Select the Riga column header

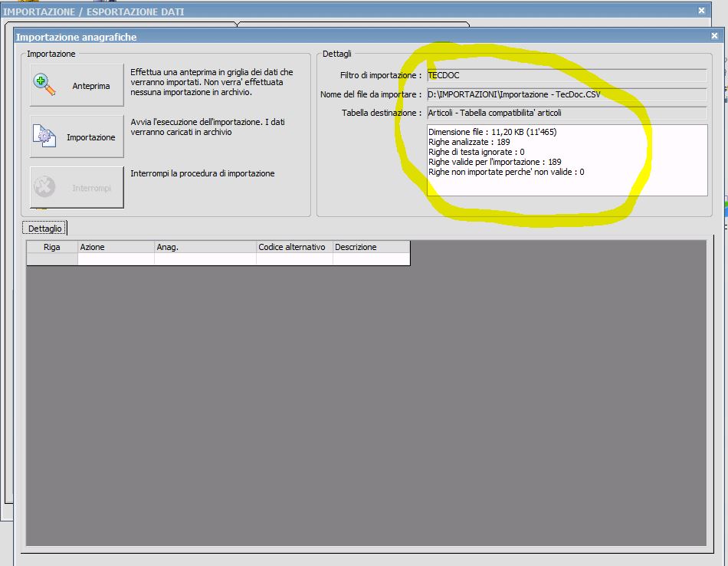click(x=52, y=247)
